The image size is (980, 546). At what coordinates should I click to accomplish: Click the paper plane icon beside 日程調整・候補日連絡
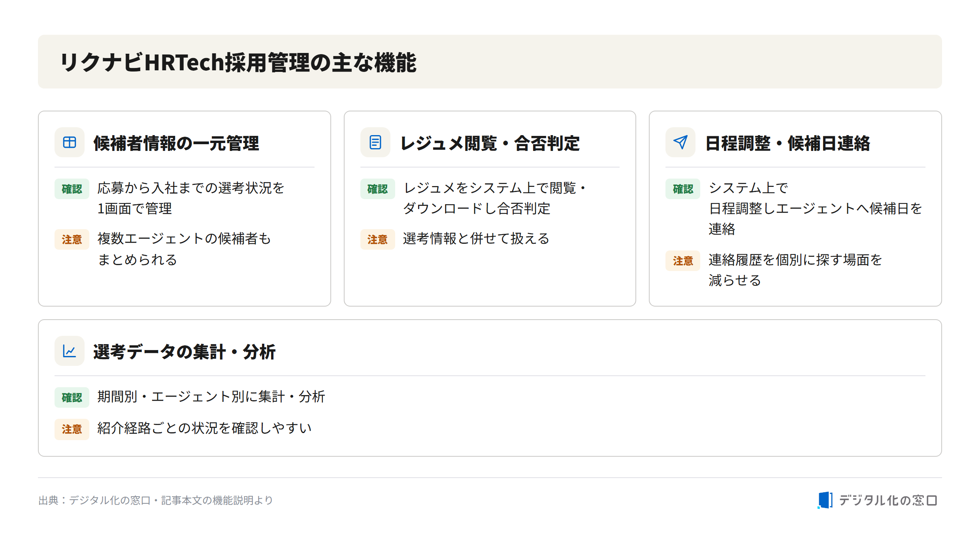(680, 142)
